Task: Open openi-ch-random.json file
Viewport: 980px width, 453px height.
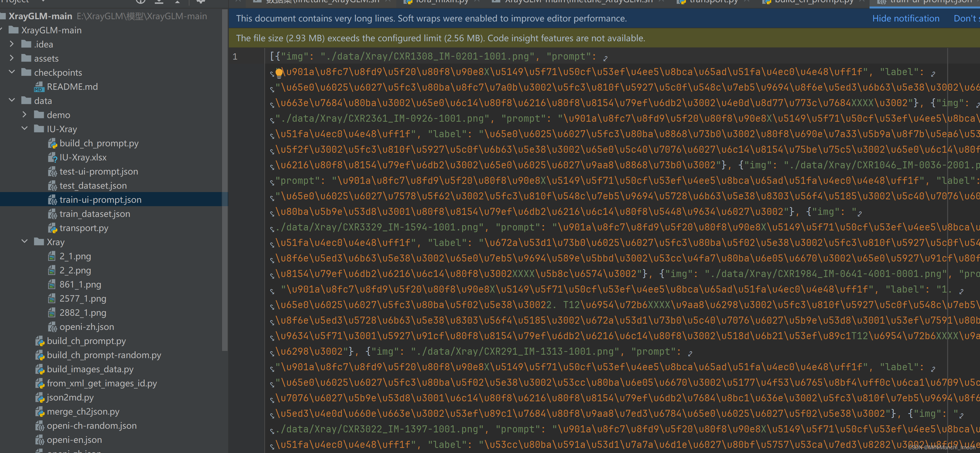Action: (x=91, y=426)
